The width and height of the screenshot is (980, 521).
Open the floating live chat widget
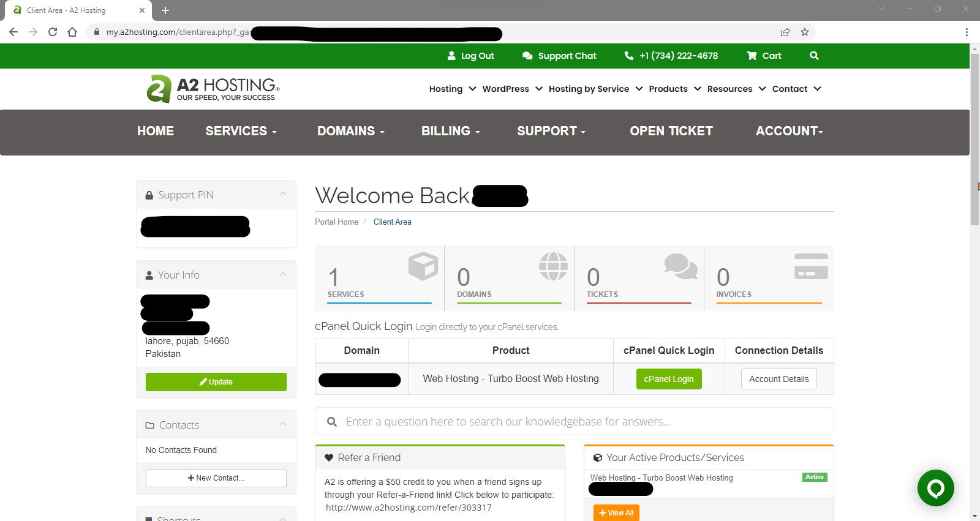935,488
